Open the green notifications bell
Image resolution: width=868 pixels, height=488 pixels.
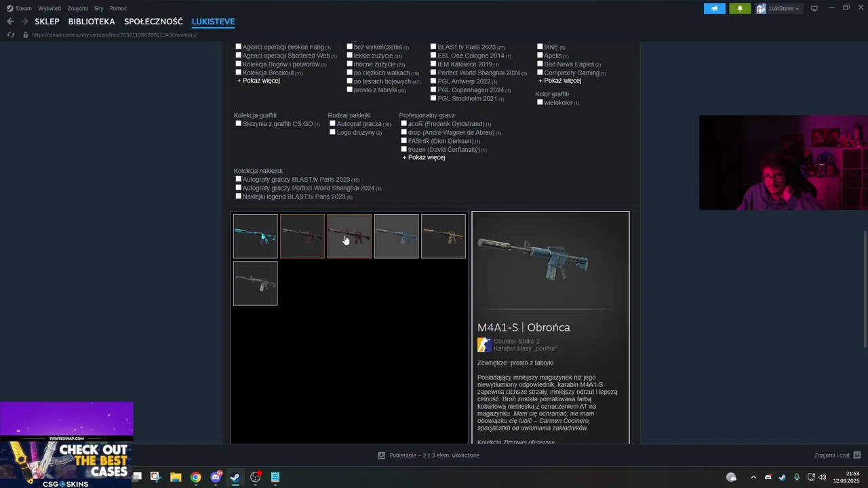740,8
